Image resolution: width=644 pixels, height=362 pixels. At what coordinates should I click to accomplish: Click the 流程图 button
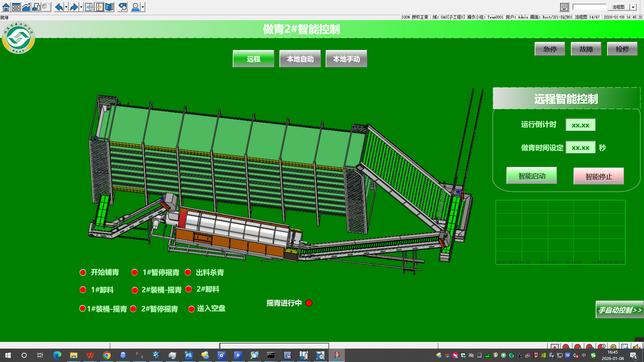pos(618,7)
